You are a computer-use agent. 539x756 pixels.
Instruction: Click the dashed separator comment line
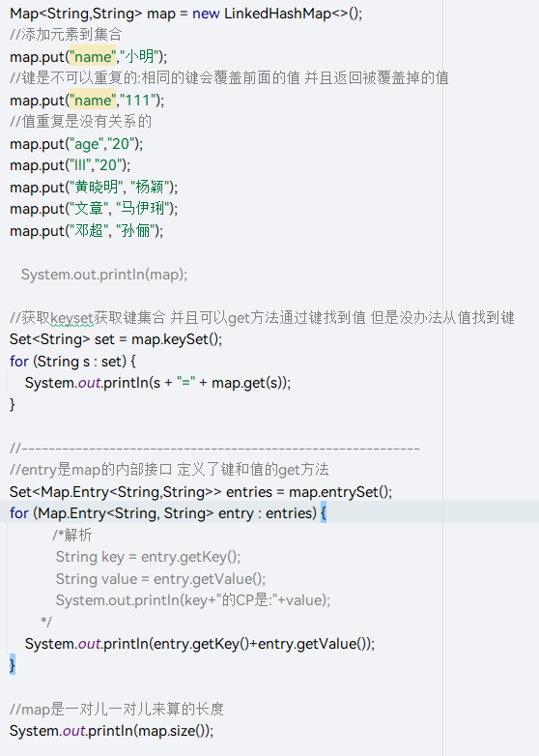[x=214, y=449]
